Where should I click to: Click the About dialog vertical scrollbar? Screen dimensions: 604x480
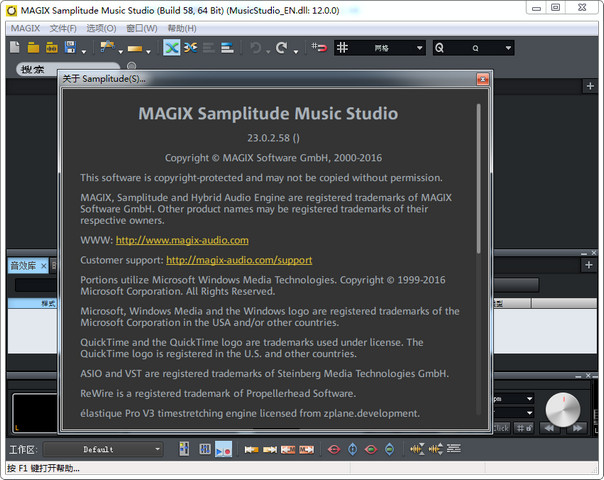point(478,180)
